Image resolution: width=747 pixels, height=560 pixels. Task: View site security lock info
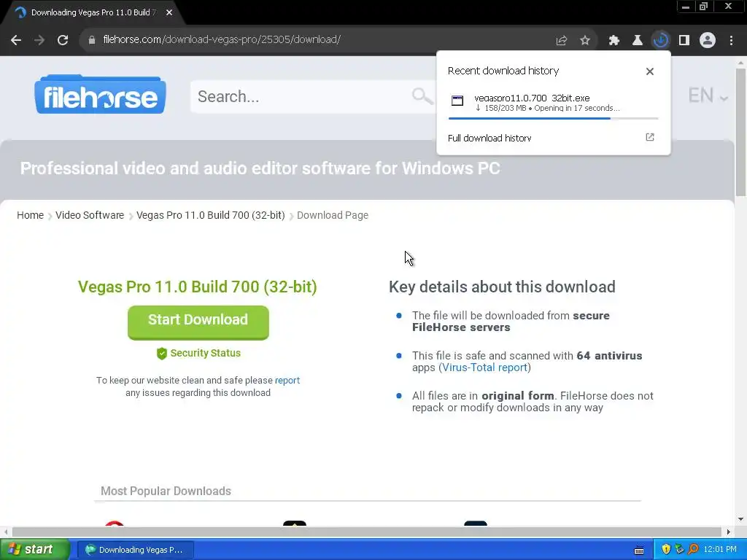pos(92,40)
